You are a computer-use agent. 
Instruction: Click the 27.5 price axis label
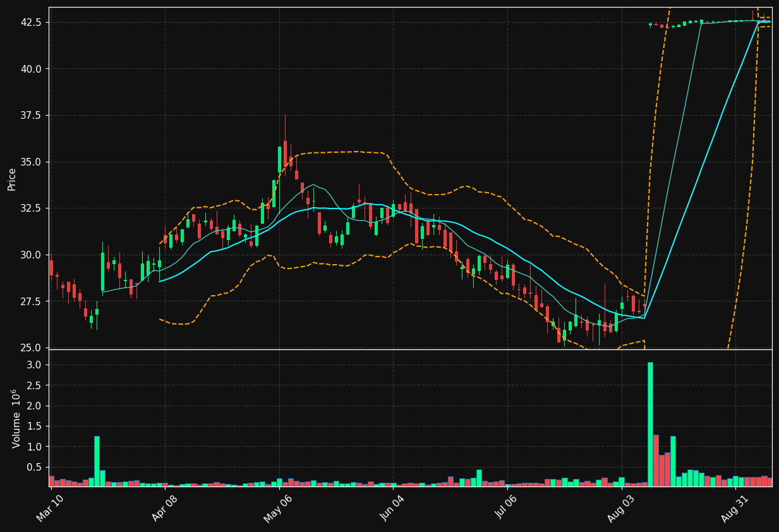(32, 301)
